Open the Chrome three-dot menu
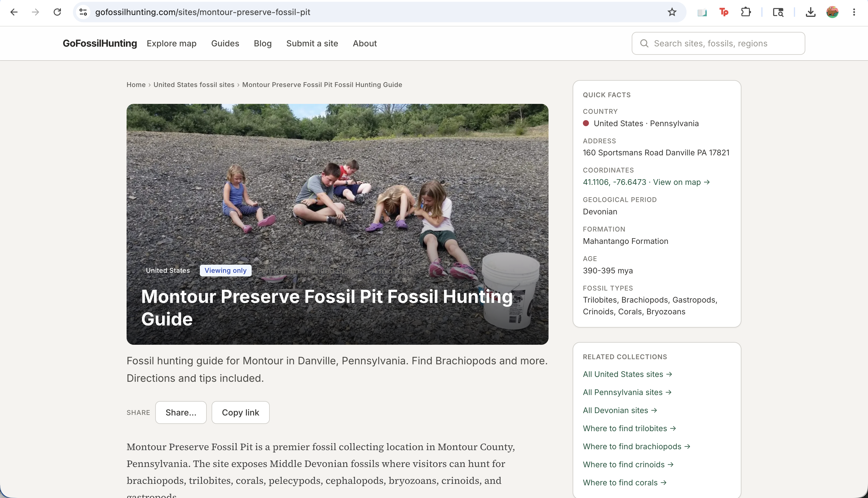Viewport: 868px width, 498px height. [x=854, y=12]
